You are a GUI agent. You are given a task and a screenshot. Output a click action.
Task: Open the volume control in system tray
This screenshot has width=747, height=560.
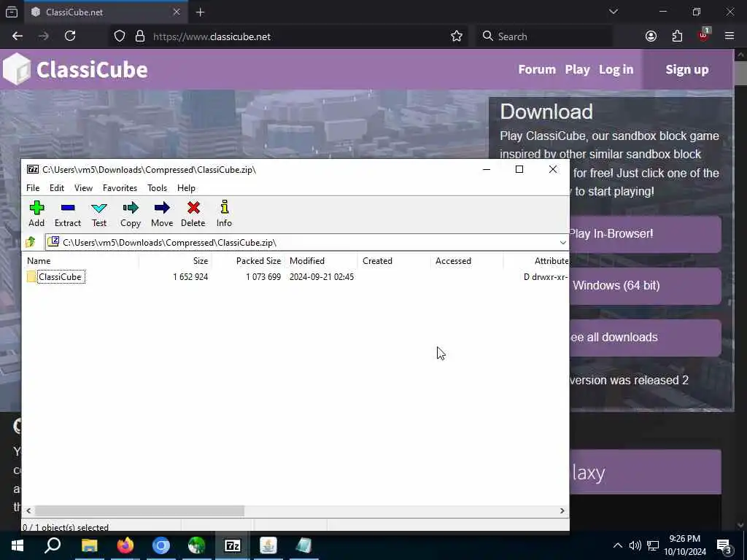click(x=635, y=545)
